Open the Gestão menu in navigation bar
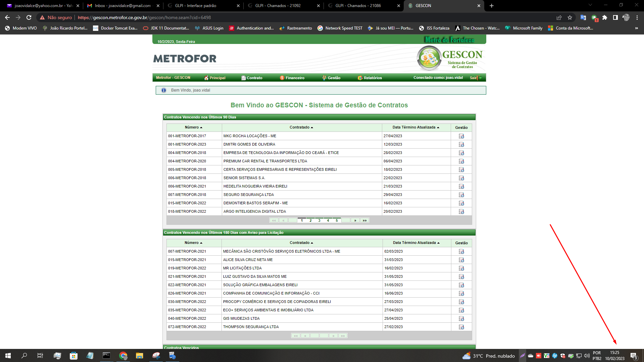Image resolution: width=644 pixels, height=362 pixels. pyautogui.click(x=331, y=78)
